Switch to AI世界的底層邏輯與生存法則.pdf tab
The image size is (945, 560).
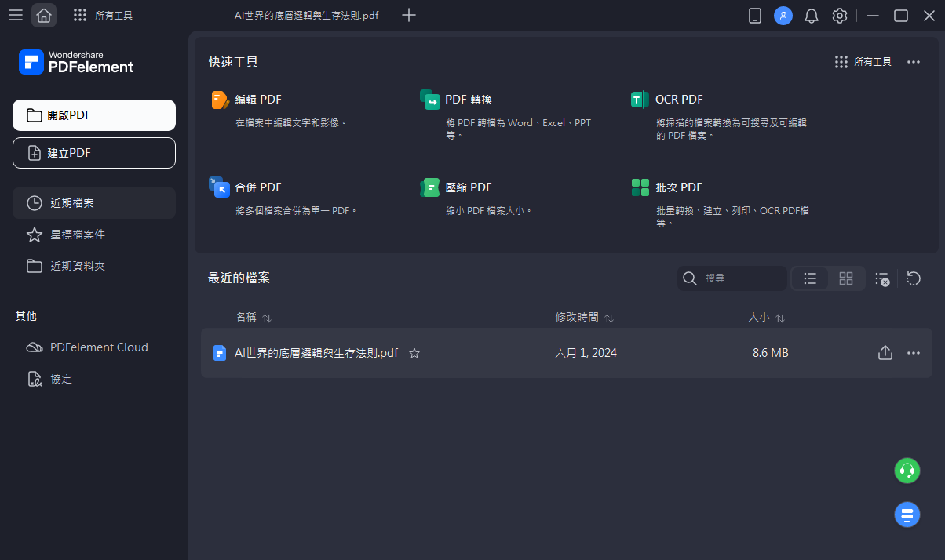click(306, 16)
